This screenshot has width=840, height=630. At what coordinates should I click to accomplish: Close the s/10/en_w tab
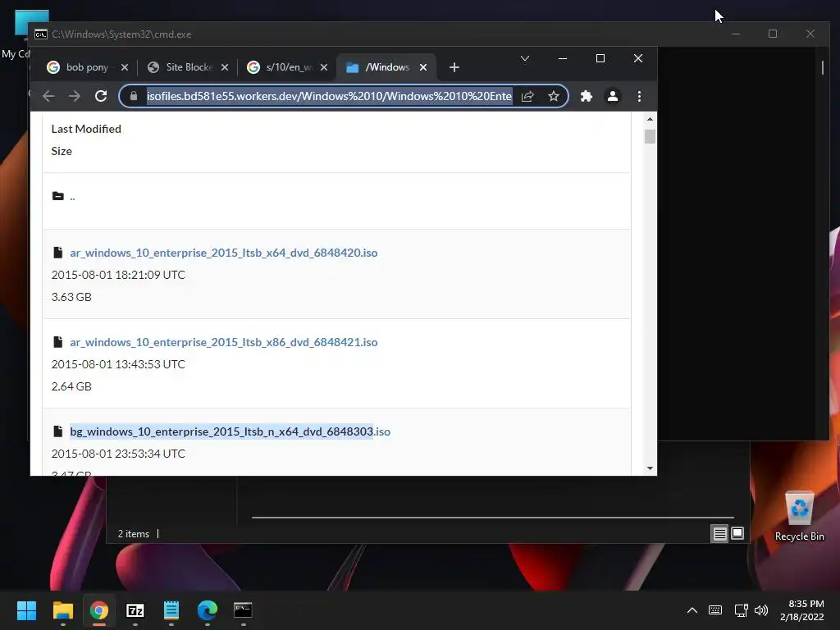tap(324, 67)
